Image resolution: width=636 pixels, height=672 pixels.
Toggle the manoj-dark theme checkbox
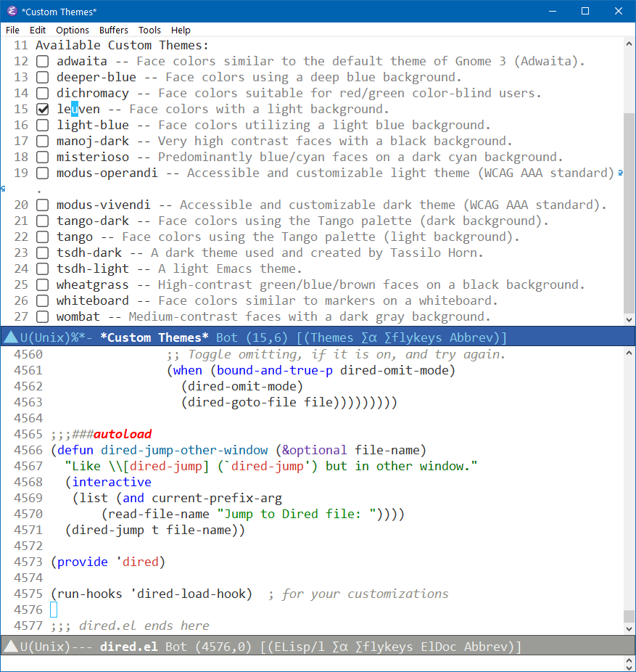42,141
